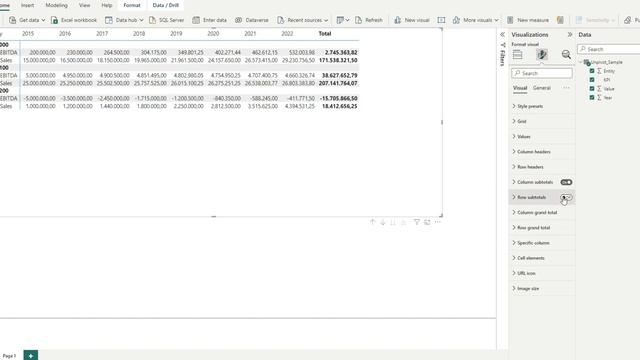Select the Page 1 tab

click(x=9, y=356)
